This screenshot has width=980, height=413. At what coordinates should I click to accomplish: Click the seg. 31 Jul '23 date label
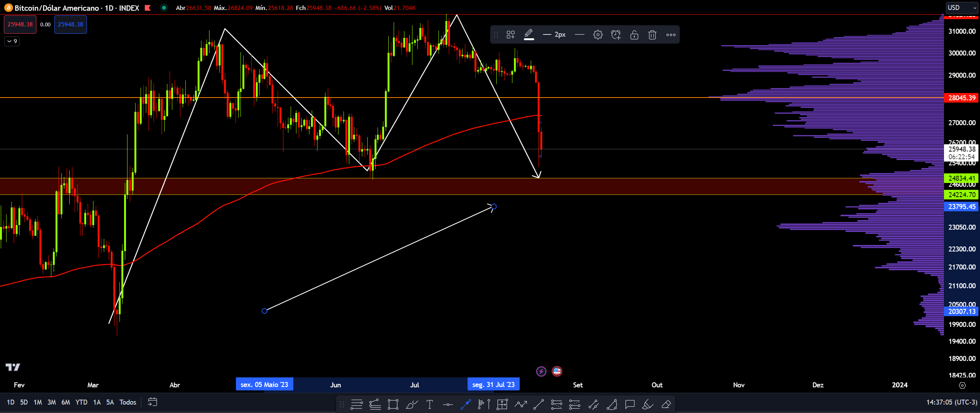coord(493,385)
